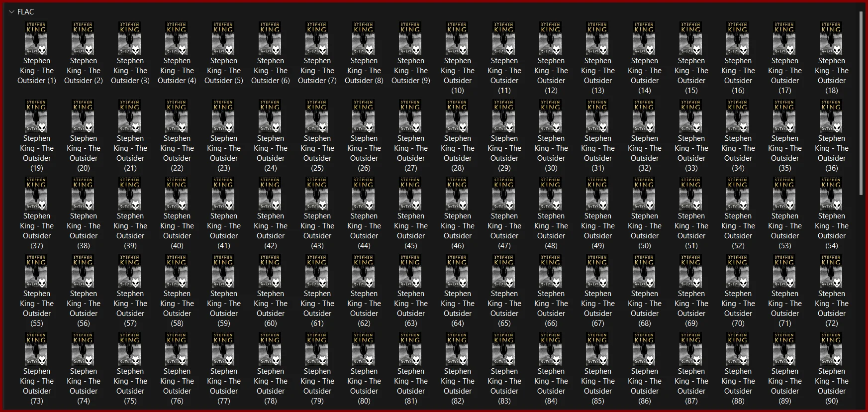This screenshot has width=868, height=412.
Task: Click file name 'Stephen King - The Outsider (84)'
Action: [551, 386]
